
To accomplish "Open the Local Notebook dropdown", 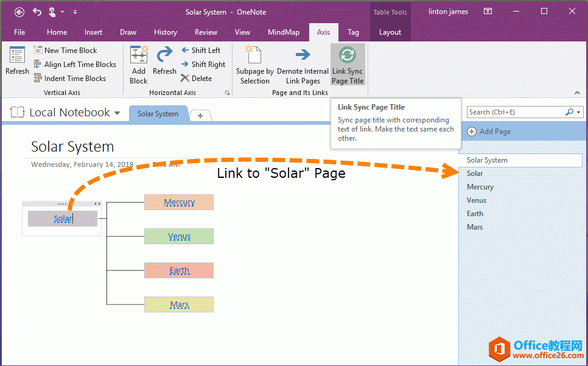I will pos(116,112).
